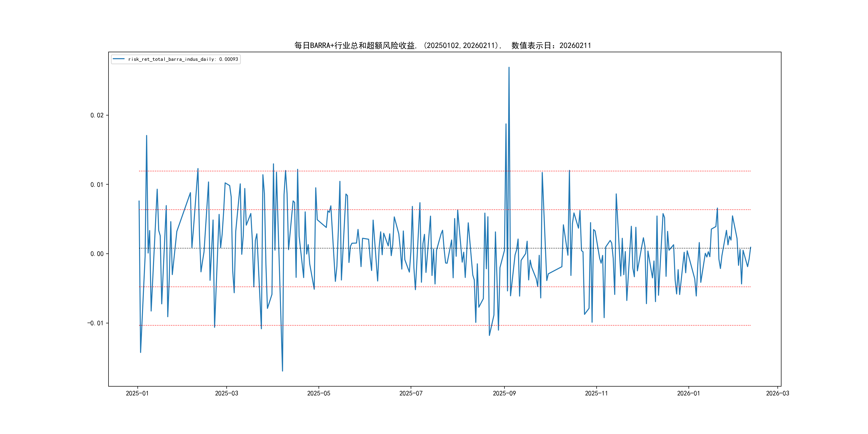Click the 2025-09 x-axis label
Image resolution: width=868 pixels, height=434 pixels.
tap(504, 394)
